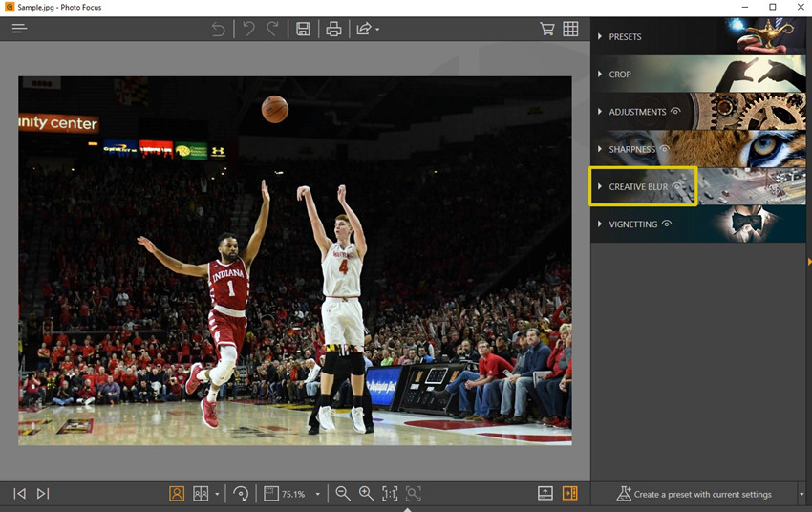The width and height of the screenshot is (812, 512).
Task: Click the fit-to-window icon beside 75.1%
Action: [x=271, y=493]
